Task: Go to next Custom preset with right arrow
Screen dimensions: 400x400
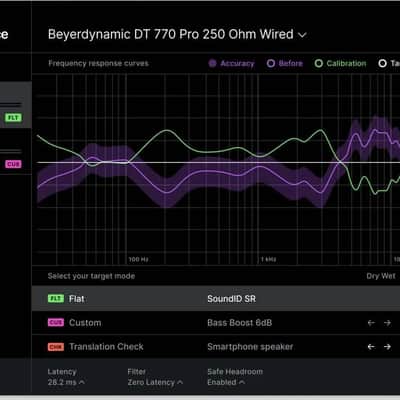Action: pos(387,323)
